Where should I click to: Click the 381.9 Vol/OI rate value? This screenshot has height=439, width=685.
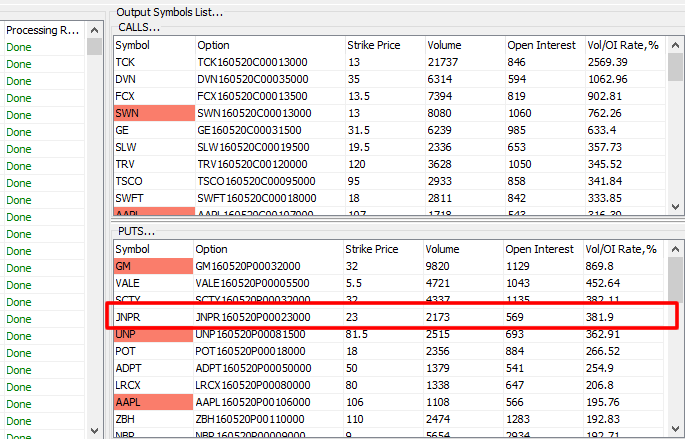pyautogui.click(x=600, y=317)
